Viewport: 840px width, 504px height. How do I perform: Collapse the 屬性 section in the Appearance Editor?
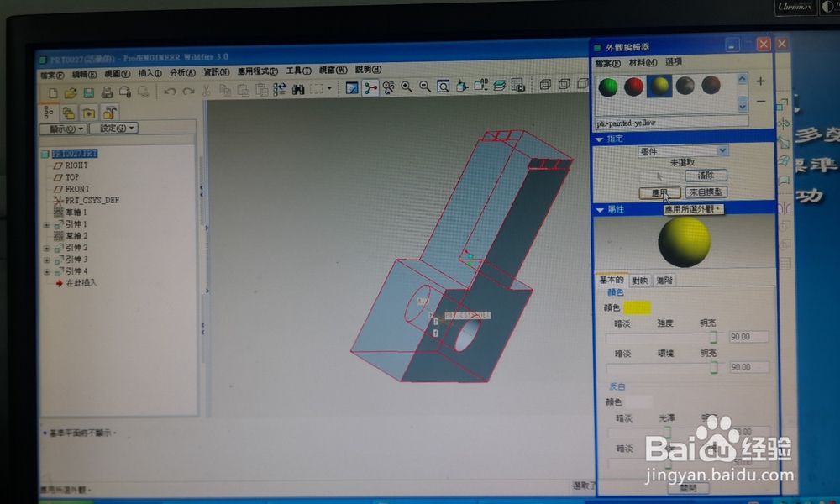tap(600, 210)
